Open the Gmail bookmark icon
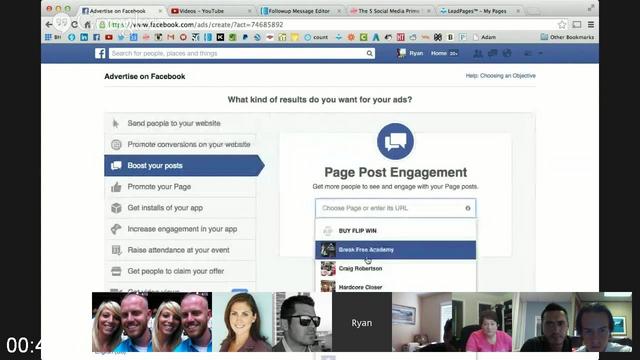This screenshot has height=360, width=640. click(x=171, y=37)
